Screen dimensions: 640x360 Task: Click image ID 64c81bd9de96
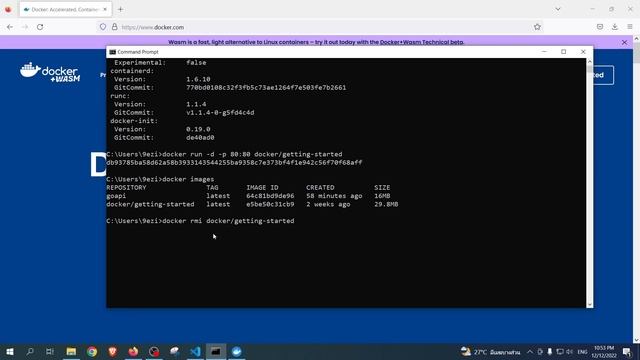(270, 196)
